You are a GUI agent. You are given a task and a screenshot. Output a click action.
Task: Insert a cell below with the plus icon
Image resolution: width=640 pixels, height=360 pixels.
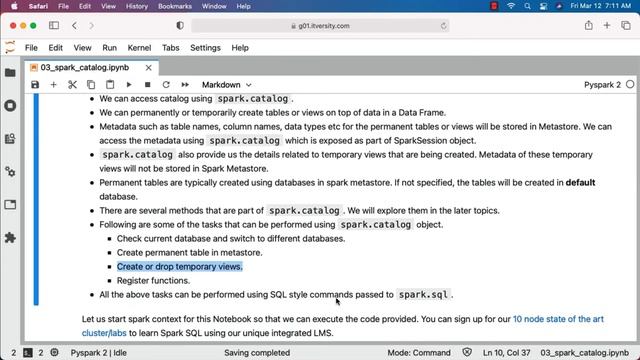(53, 85)
